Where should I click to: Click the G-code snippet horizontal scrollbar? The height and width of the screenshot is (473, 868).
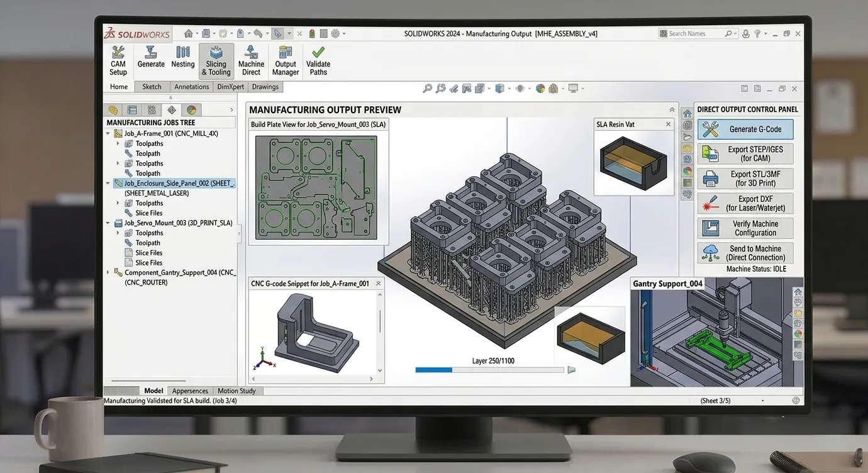click(313, 379)
